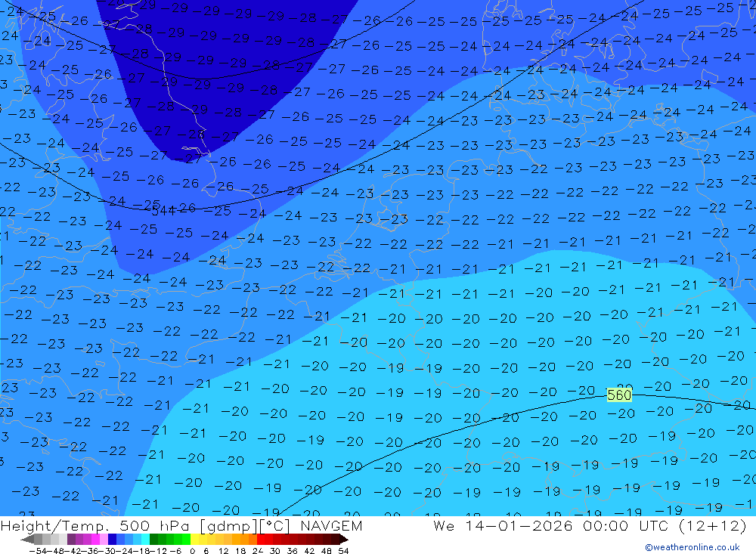756x554 pixels.
Task: Click the 54 value on the color scale
Action: click(343, 551)
